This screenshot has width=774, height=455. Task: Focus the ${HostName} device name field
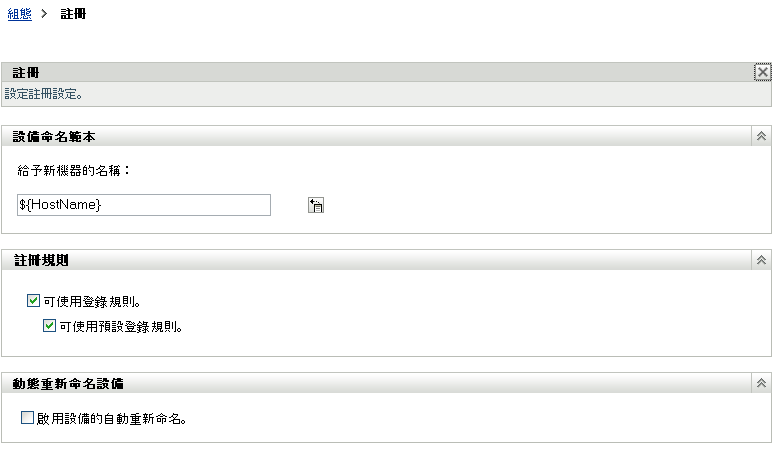click(144, 205)
